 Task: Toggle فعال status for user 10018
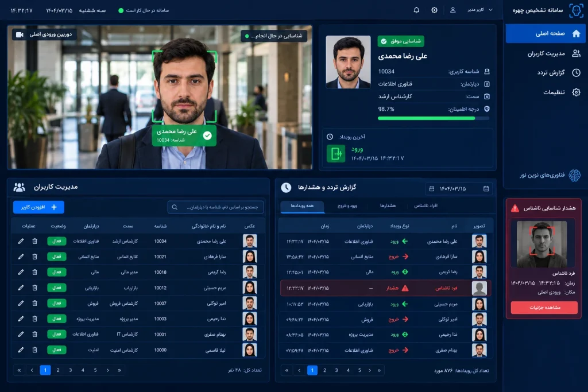pos(57,272)
